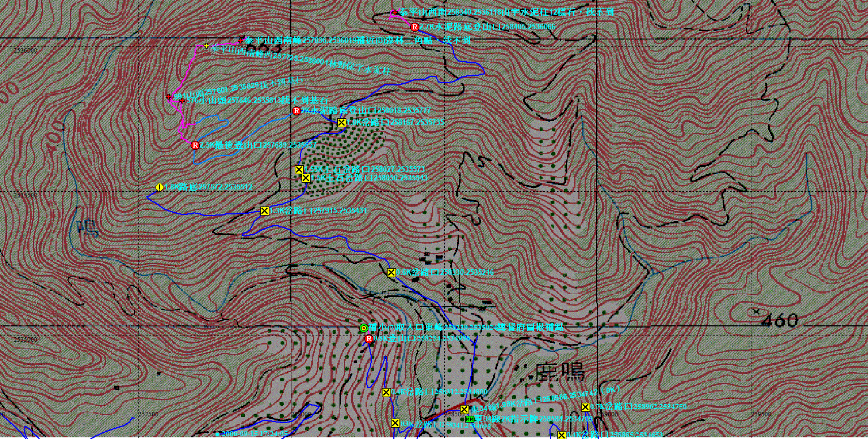The height and width of the screenshot is (439, 868).
Task: Click the 鹿鳴 place name label
Action: [560, 373]
